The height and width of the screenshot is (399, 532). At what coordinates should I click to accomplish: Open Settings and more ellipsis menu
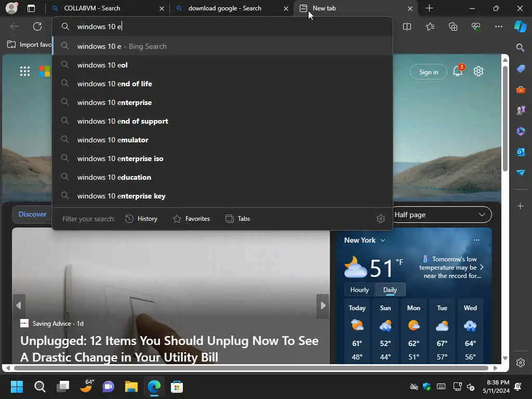498,26
